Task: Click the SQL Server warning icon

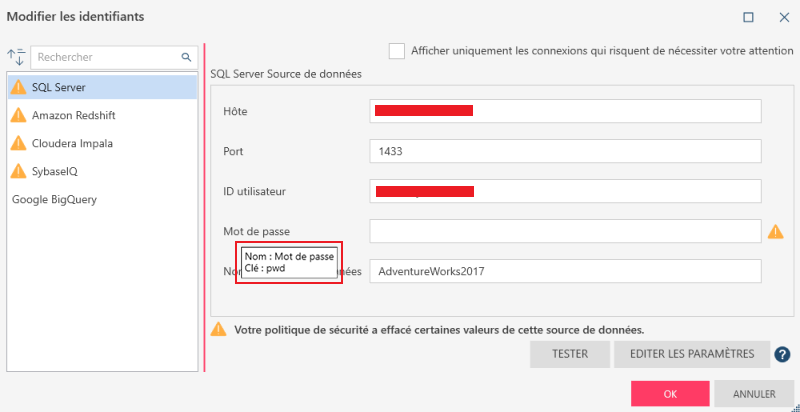Action: (18, 88)
